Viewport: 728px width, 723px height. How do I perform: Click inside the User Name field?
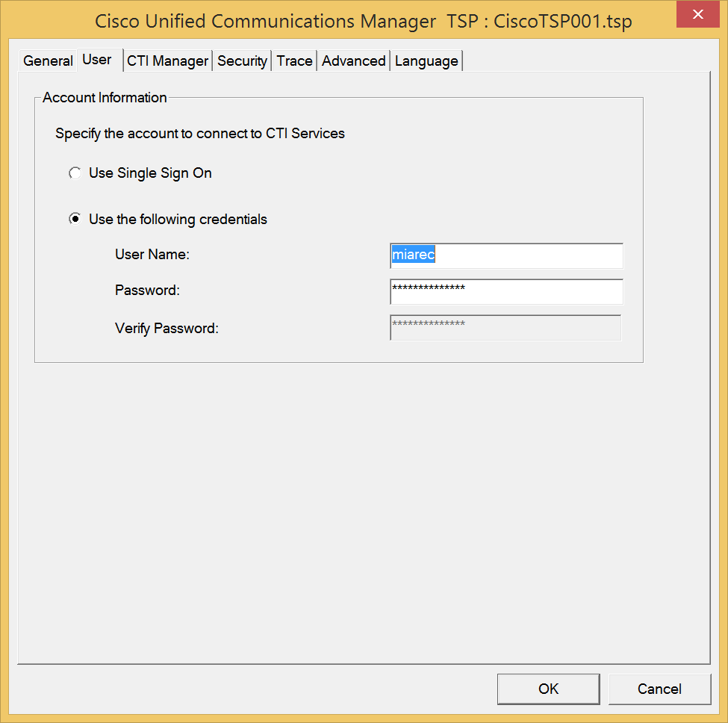505,255
